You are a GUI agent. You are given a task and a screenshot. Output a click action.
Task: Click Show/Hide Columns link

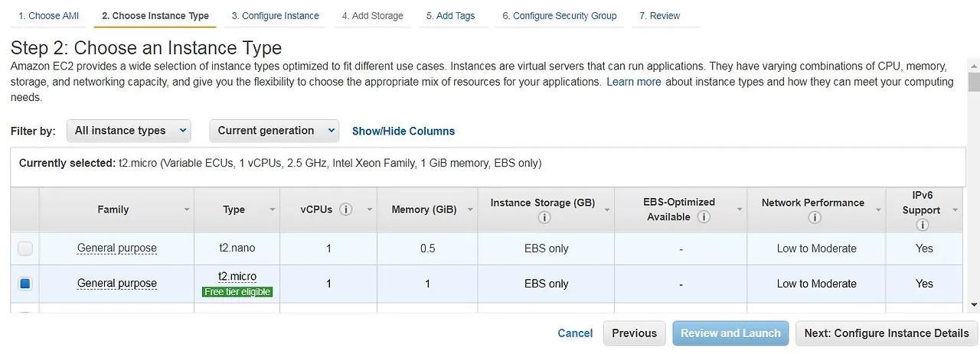pos(403,132)
